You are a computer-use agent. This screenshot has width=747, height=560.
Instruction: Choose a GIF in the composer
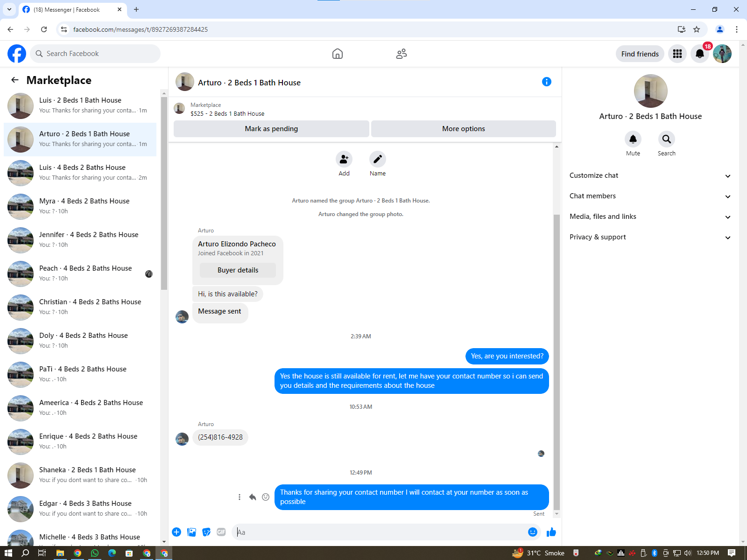point(221,532)
